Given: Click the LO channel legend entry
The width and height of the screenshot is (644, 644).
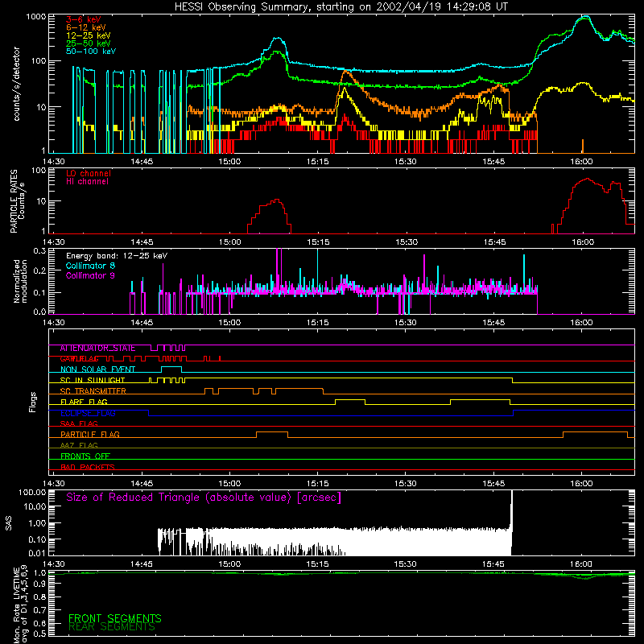Looking at the screenshot, I should pos(89,173).
